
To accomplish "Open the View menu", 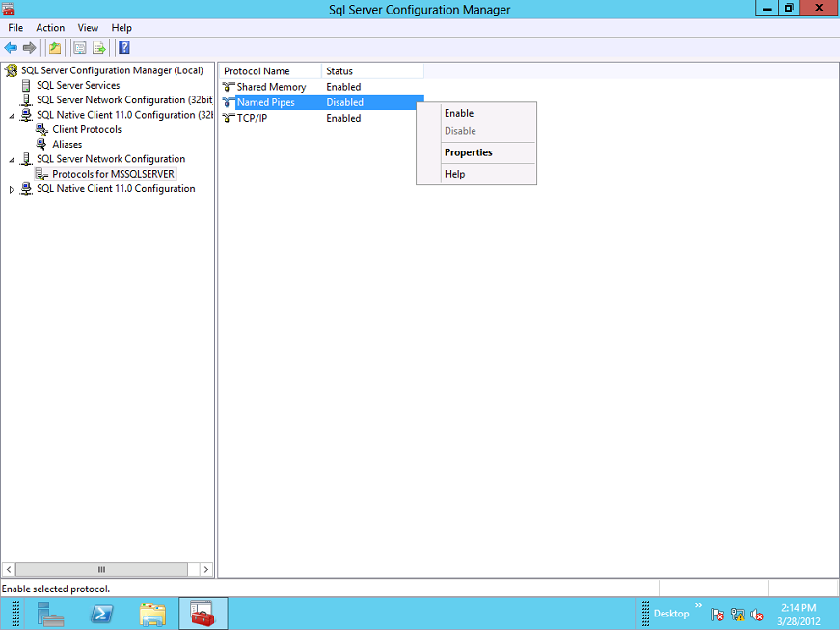I will point(88,28).
